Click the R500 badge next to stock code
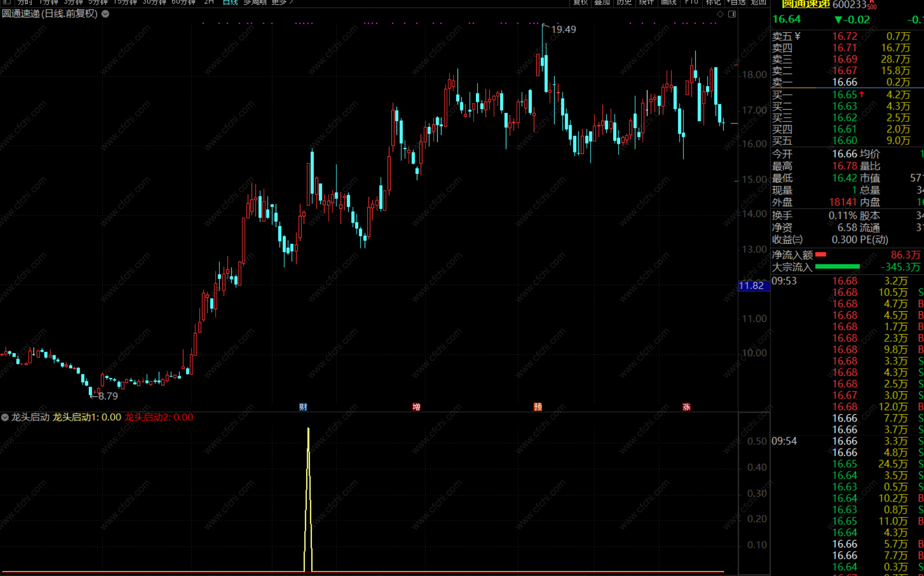 (872, 5)
